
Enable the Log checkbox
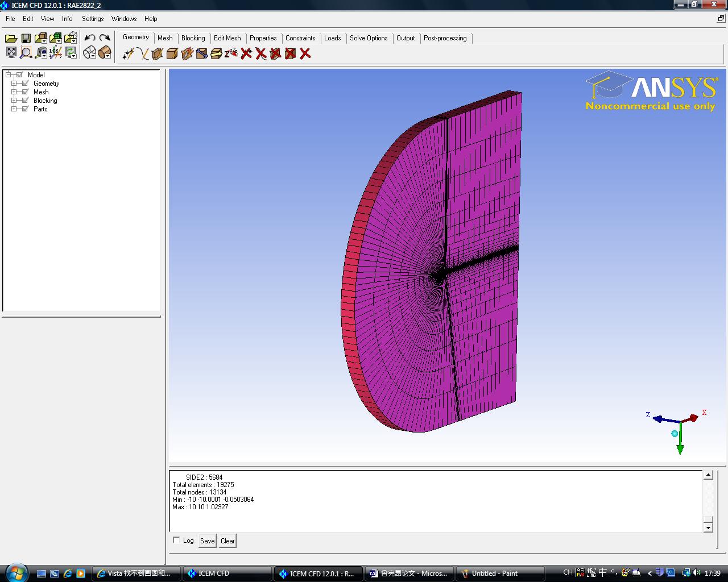pos(176,540)
